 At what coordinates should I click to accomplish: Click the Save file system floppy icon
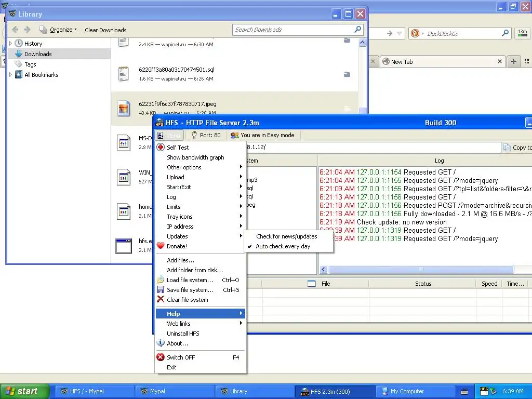[x=161, y=290]
